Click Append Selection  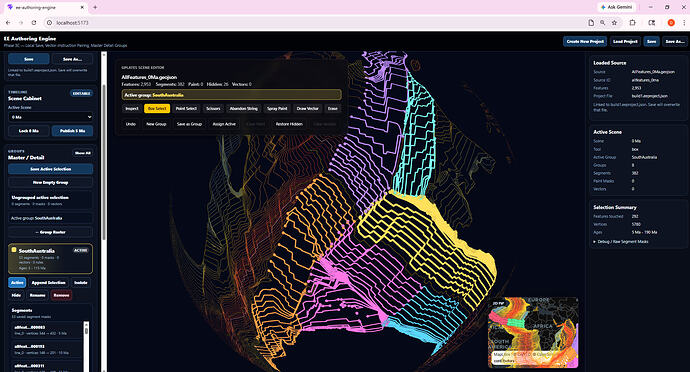(x=48, y=283)
